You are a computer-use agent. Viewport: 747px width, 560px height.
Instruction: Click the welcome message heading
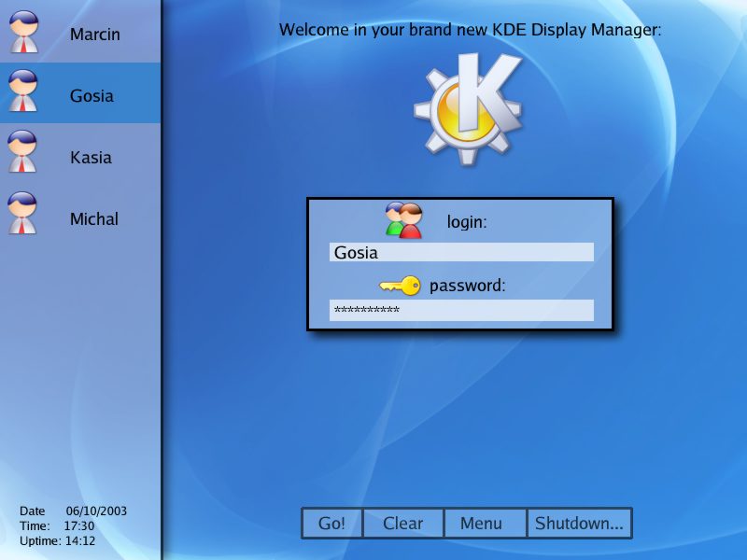[x=471, y=30]
